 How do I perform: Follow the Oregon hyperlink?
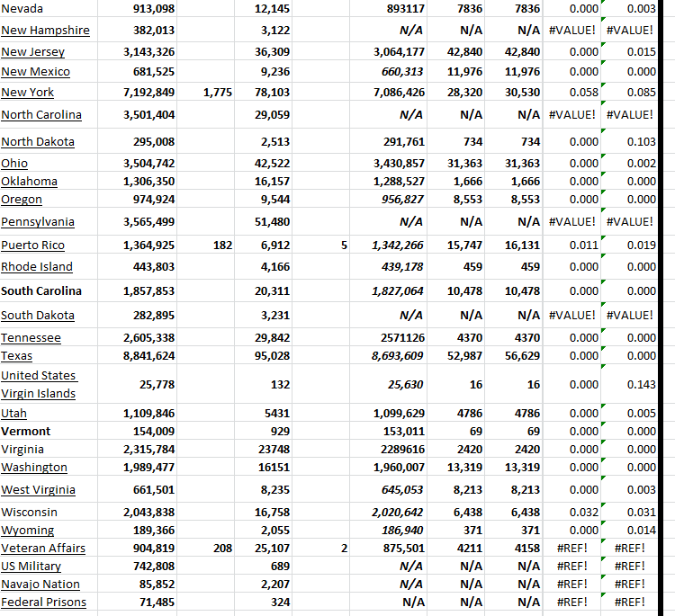(x=21, y=199)
